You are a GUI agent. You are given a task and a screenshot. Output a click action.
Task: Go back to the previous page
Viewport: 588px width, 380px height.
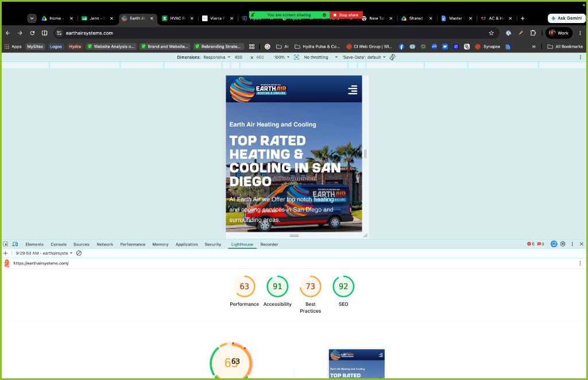[8, 33]
